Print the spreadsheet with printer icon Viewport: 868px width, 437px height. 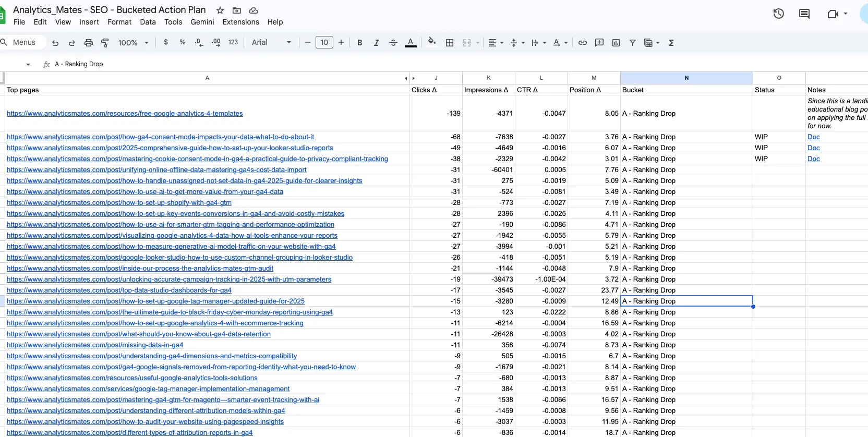coord(89,43)
